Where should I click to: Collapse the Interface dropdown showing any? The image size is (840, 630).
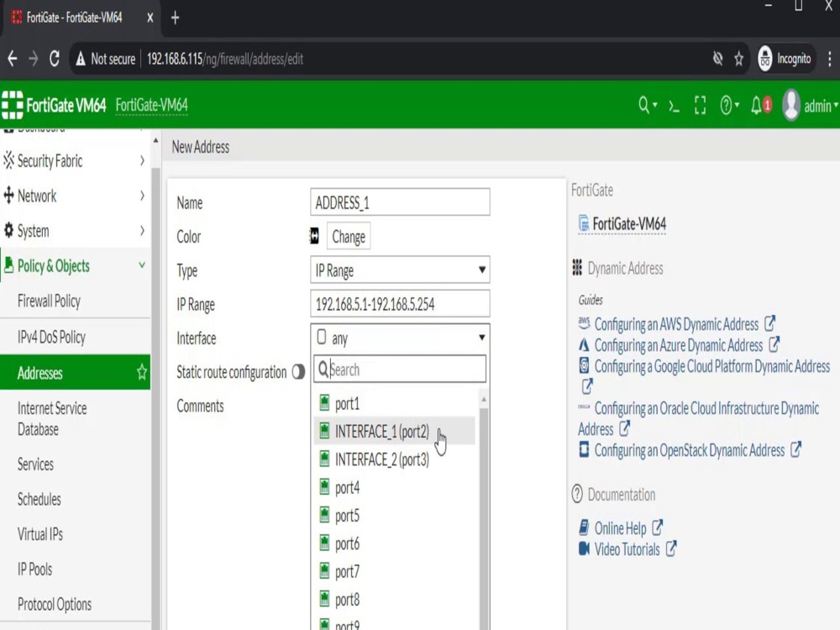tap(400, 338)
